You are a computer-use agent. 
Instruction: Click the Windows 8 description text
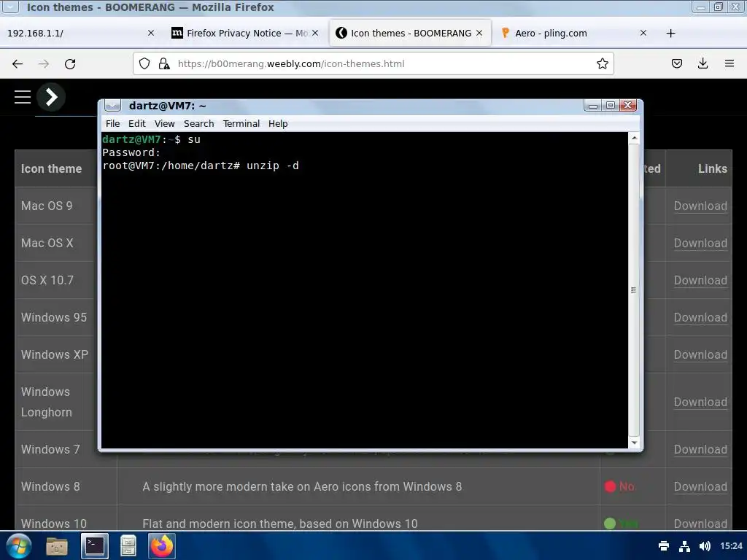coord(302,486)
